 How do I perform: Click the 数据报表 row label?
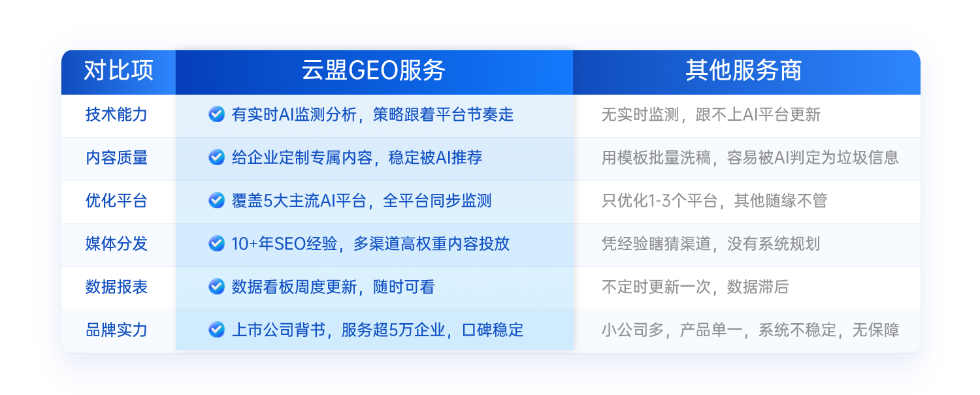[x=116, y=287]
